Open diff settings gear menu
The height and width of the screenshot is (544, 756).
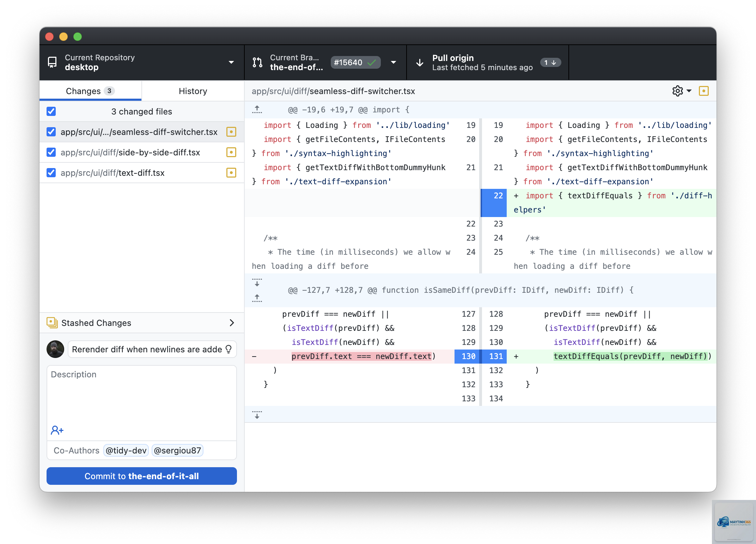click(682, 91)
